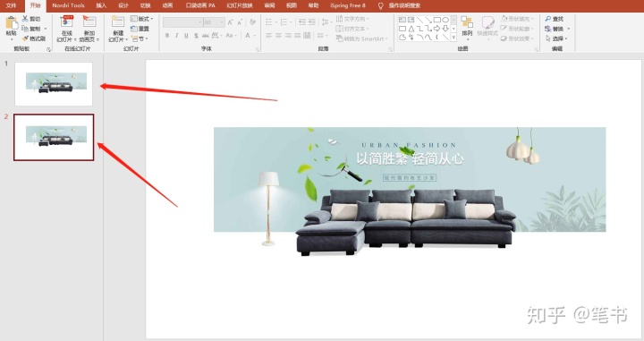Click the center align paragraph button

(278, 36)
